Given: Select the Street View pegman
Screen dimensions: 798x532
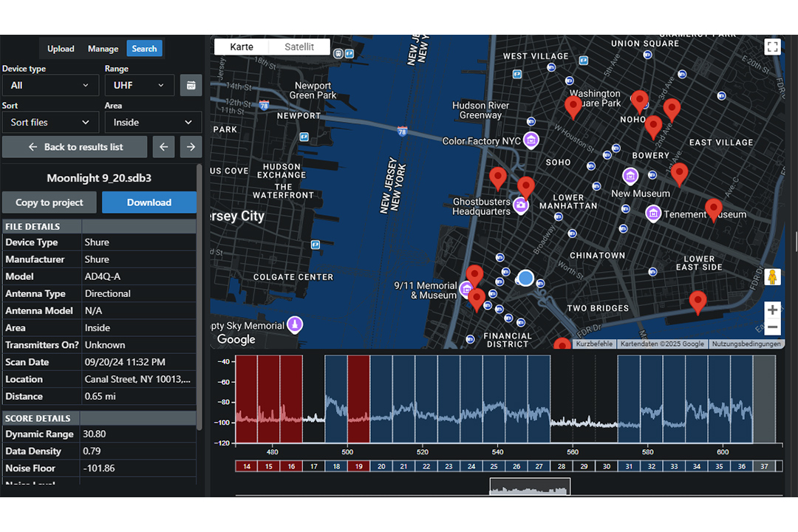Looking at the screenshot, I should [x=772, y=278].
